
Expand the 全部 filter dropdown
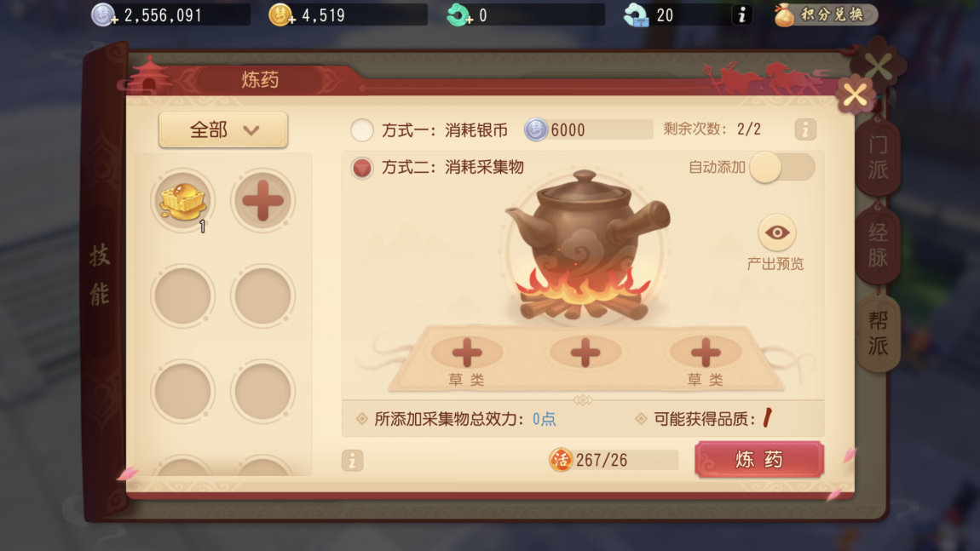click(223, 130)
